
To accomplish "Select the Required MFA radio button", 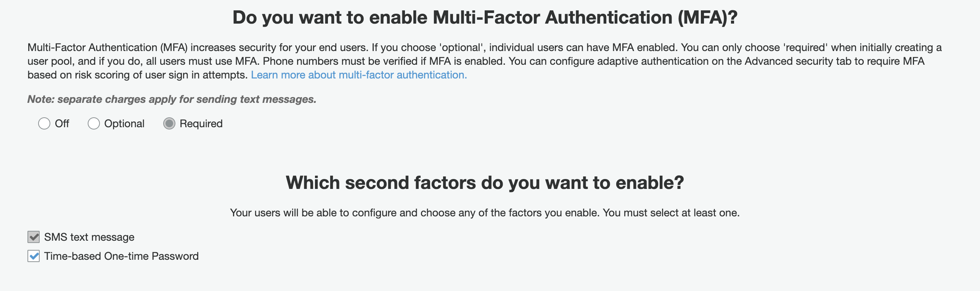I will coord(169,123).
